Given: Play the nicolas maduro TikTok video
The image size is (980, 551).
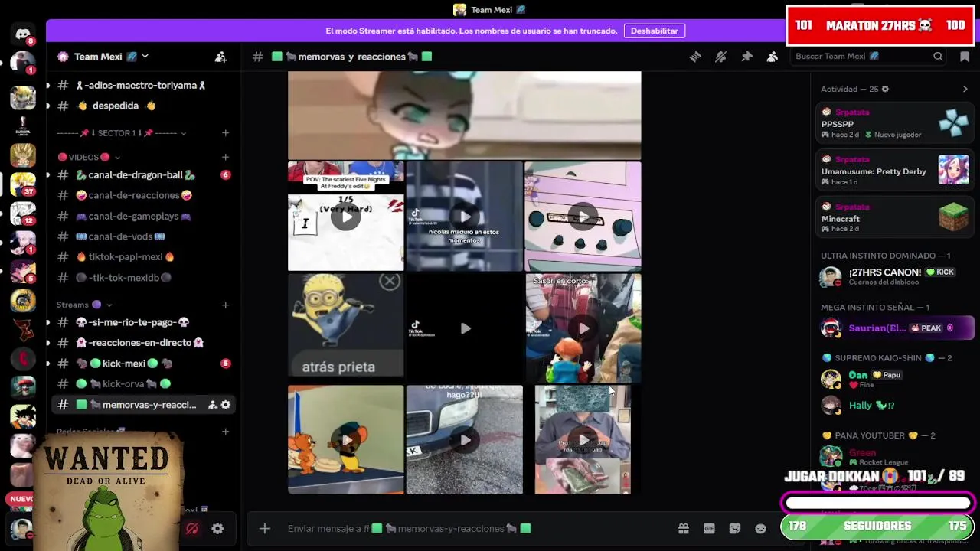Looking at the screenshot, I should click(x=465, y=217).
